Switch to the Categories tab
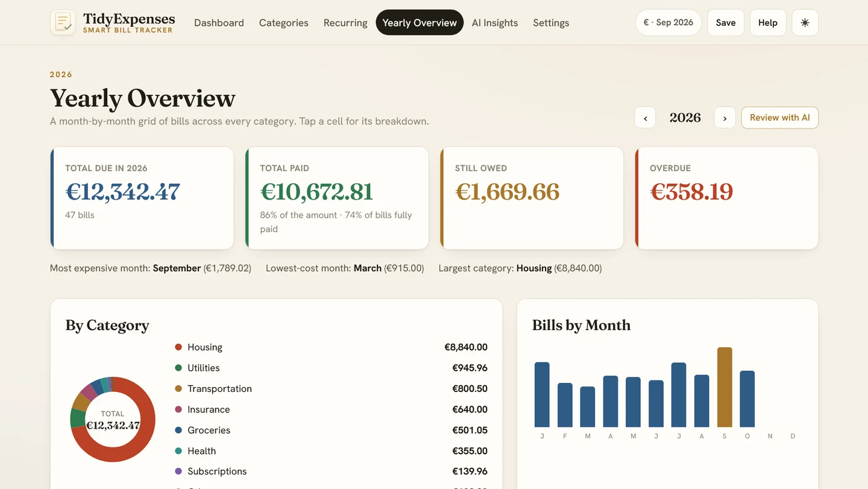 pyautogui.click(x=284, y=23)
